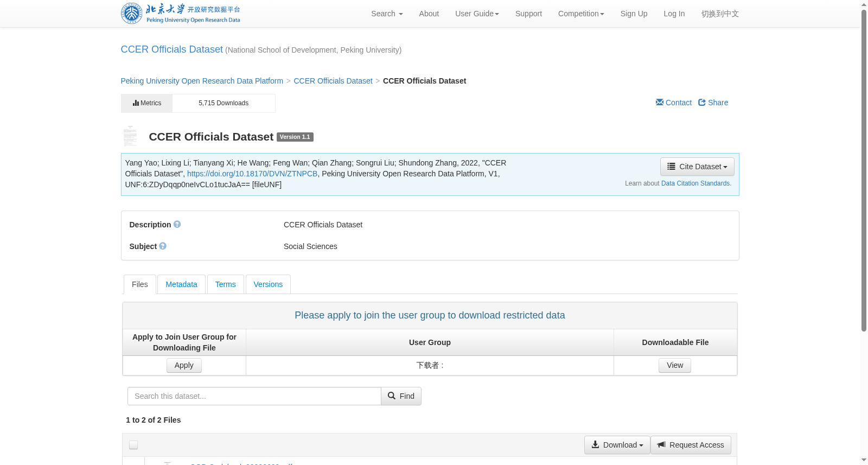Click the Metrics button

click(146, 103)
